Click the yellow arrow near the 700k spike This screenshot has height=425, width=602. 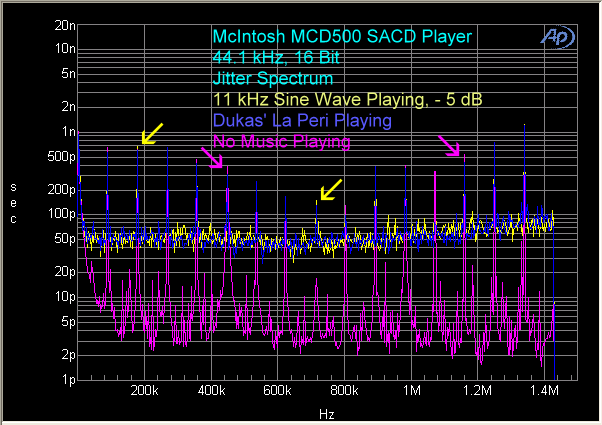(x=329, y=188)
